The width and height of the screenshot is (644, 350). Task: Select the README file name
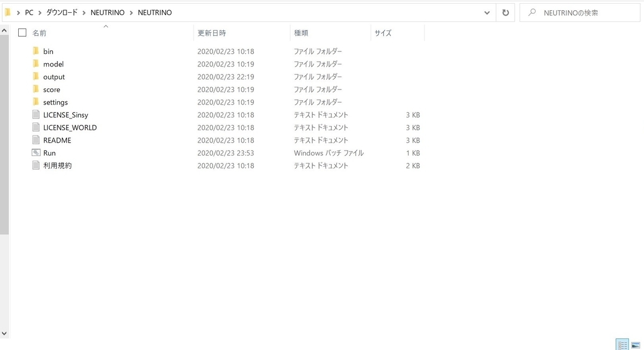[x=57, y=140]
